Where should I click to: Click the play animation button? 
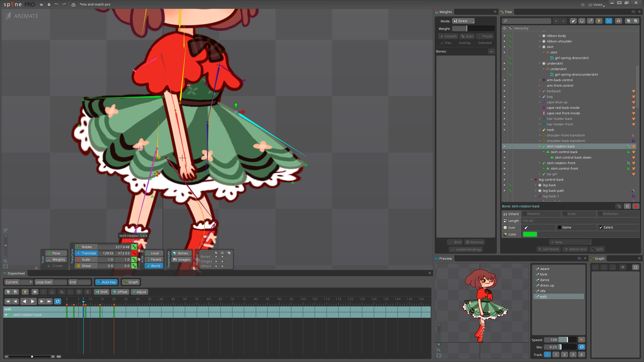[32, 301]
